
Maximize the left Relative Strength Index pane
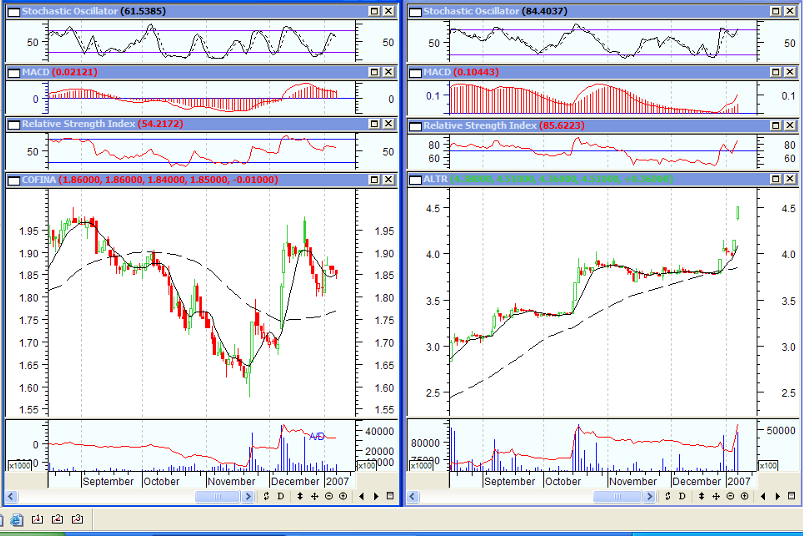pyautogui.click(x=374, y=124)
